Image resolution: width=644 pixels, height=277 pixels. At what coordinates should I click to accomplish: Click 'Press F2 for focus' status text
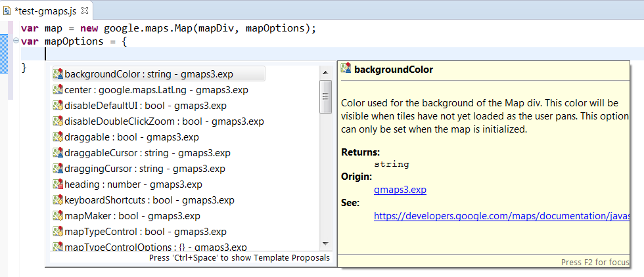(595, 262)
